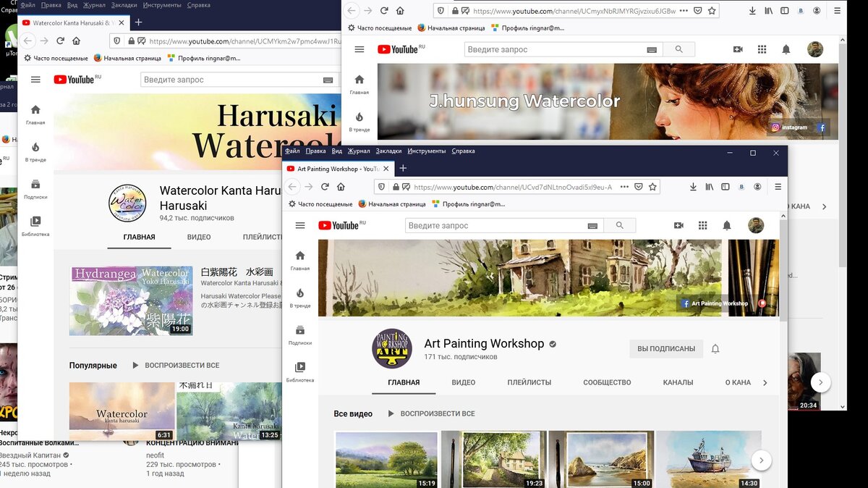The image size is (868, 488).
Task: Open Справка menu in Harusaki window
Action: (198, 5)
